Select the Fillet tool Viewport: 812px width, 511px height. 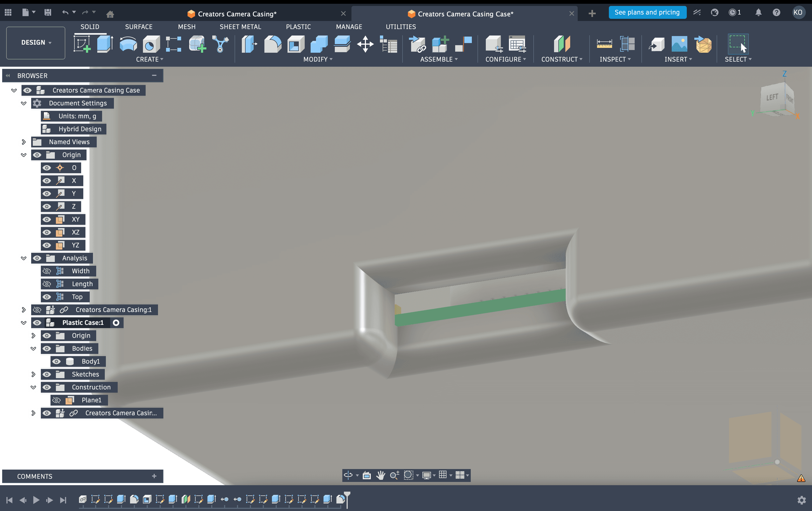[x=272, y=44]
